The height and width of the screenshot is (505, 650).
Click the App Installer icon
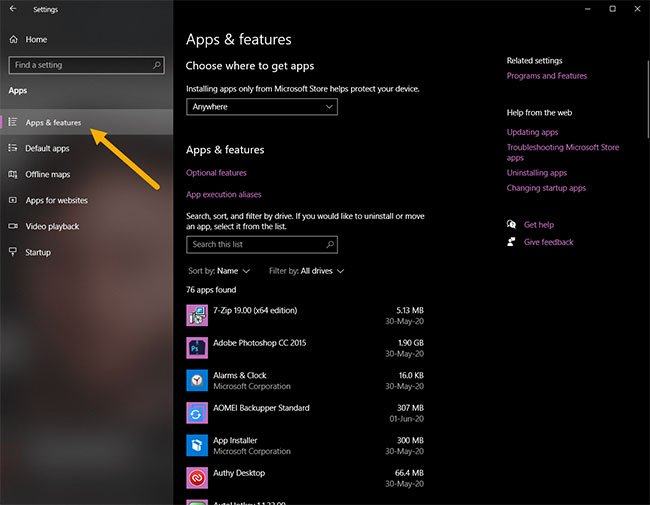click(x=197, y=445)
